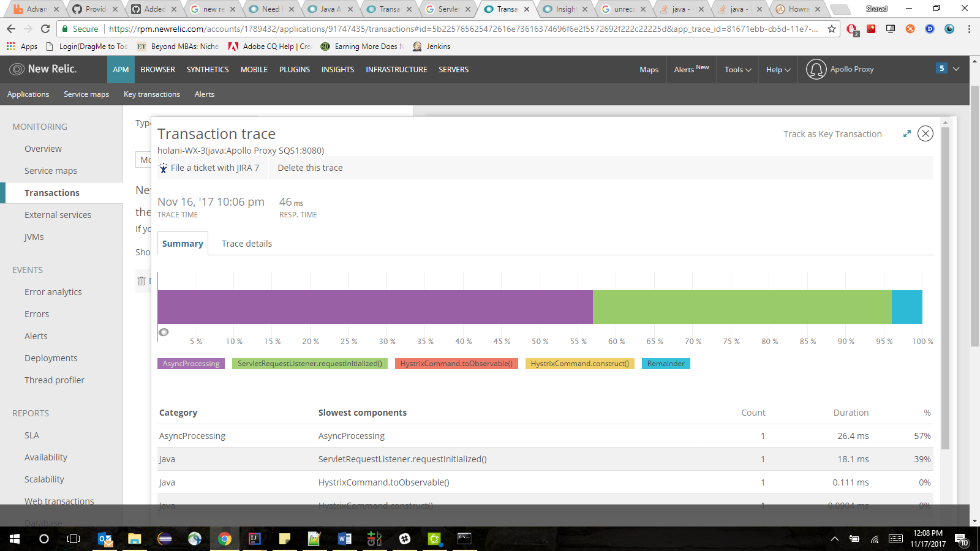The height and width of the screenshot is (551, 980).
Task: Open Task View in taskbar
Action: click(x=73, y=539)
